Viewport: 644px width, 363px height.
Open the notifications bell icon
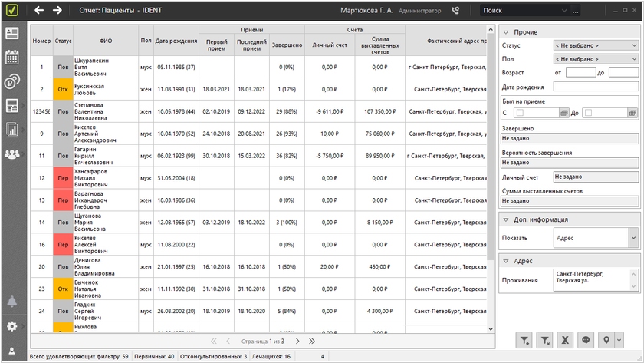click(12, 302)
